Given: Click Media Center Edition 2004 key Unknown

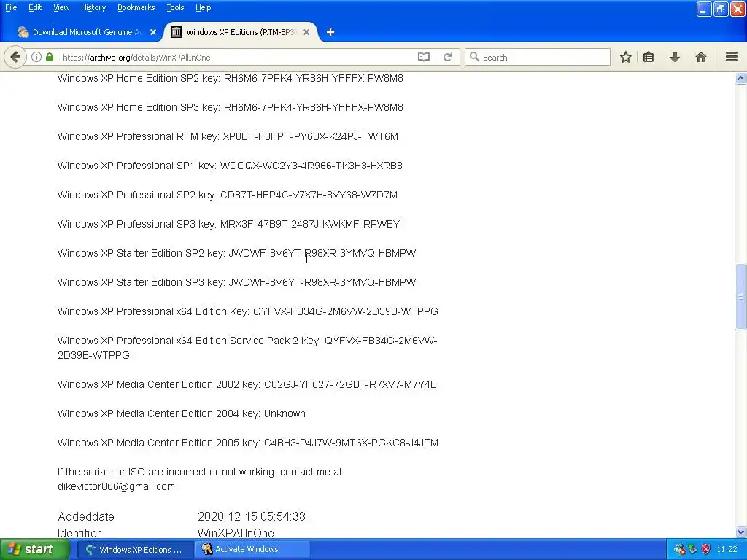Looking at the screenshot, I should pyautogui.click(x=182, y=413).
